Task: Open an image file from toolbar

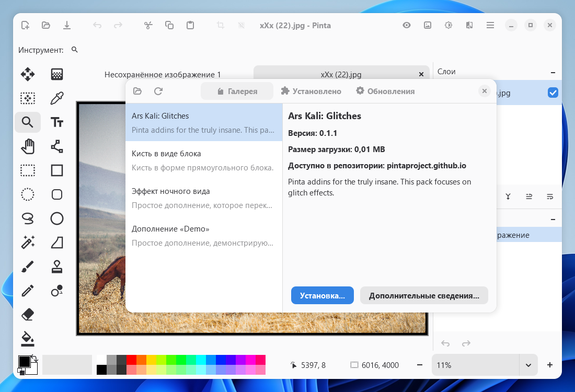Action: click(46, 25)
